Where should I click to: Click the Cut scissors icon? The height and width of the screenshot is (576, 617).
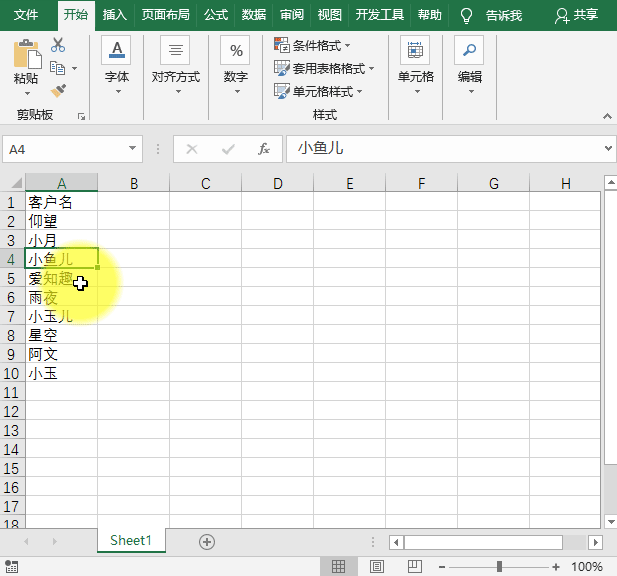pos(58,45)
